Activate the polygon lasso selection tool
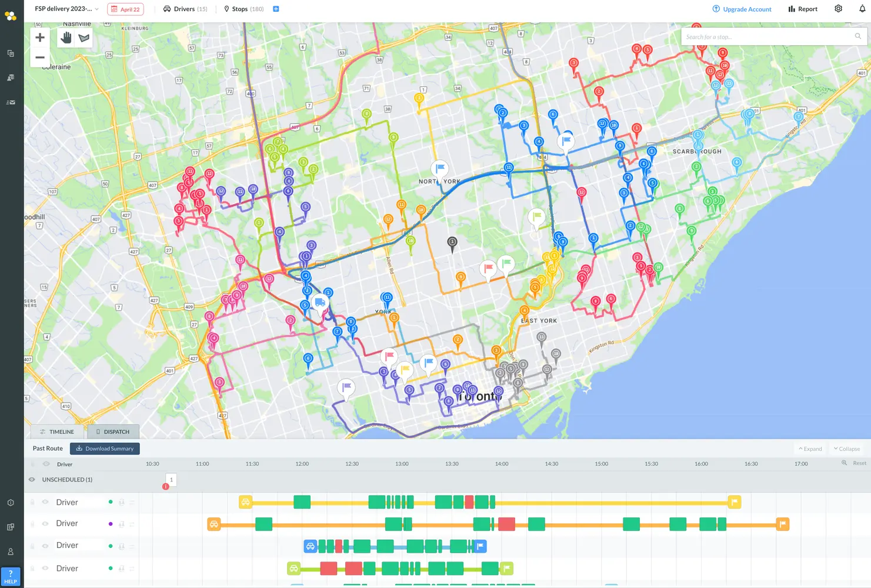Screen dimensions: 871x588 pyautogui.click(x=84, y=38)
